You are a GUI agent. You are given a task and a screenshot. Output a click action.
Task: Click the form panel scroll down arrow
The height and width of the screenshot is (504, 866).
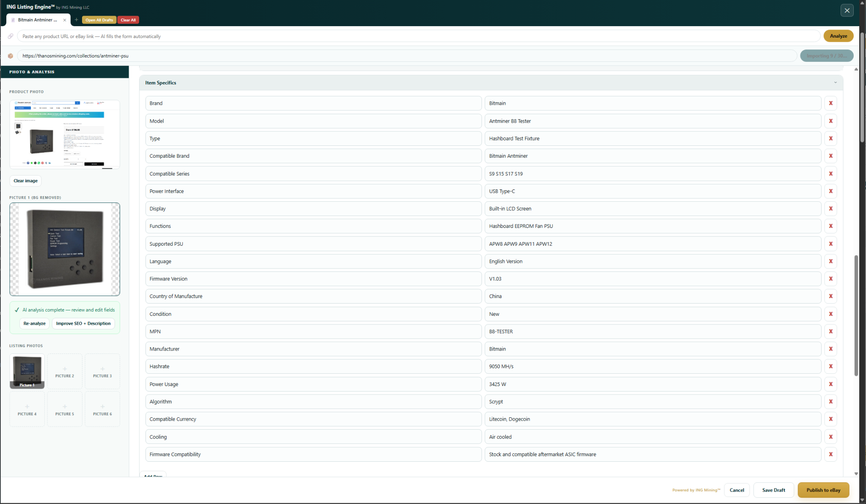pyautogui.click(x=856, y=474)
